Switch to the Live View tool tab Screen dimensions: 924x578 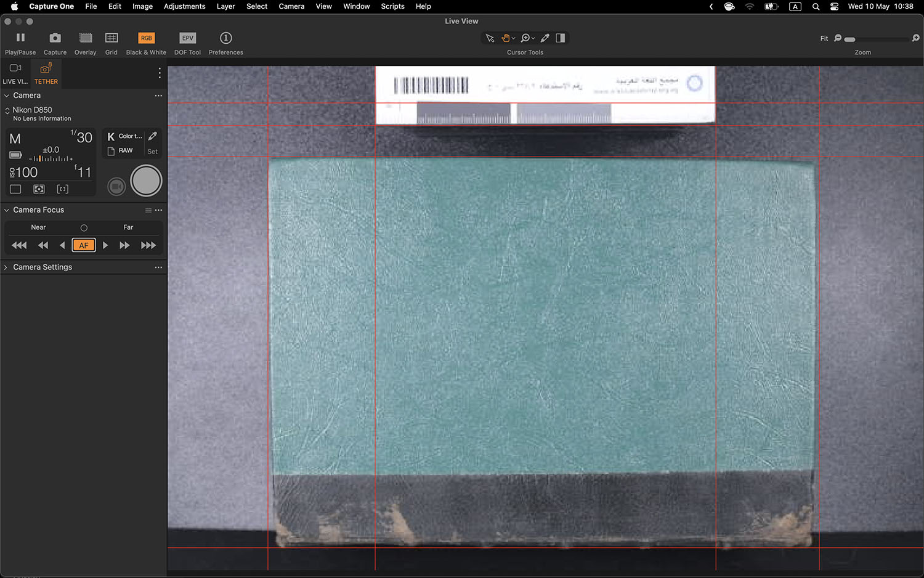(x=15, y=73)
